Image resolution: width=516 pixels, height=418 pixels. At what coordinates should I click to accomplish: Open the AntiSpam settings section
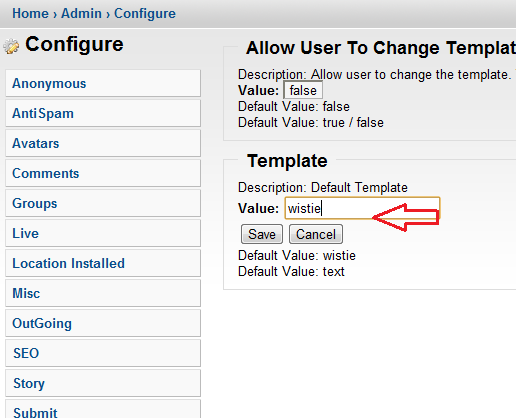point(103,113)
